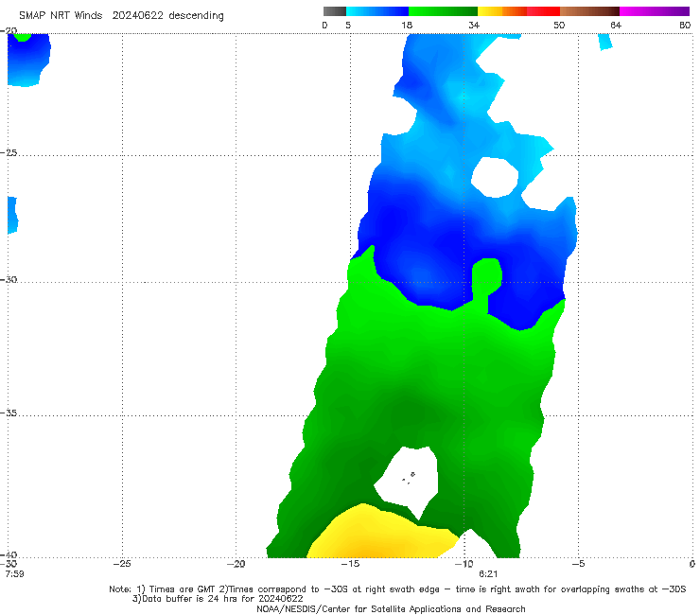Screen dimensions: 700x615
Task: Click the latitude axis label '-25'
Action: coord(9,152)
